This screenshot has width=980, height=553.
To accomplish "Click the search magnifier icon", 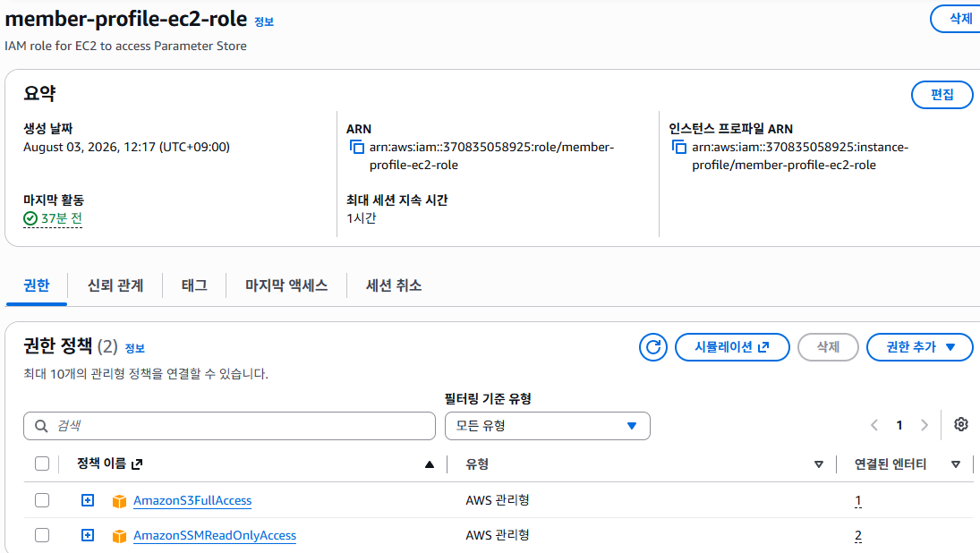I will pyautogui.click(x=41, y=426).
